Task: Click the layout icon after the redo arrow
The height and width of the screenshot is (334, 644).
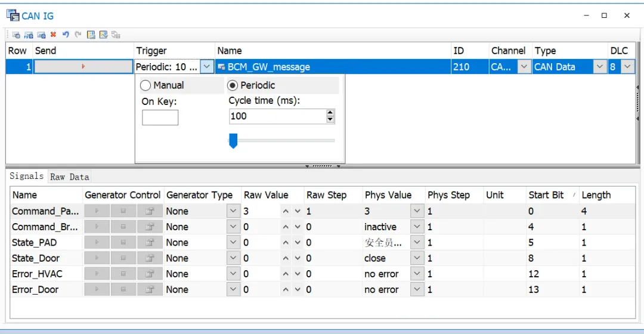Action: (x=91, y=35)
